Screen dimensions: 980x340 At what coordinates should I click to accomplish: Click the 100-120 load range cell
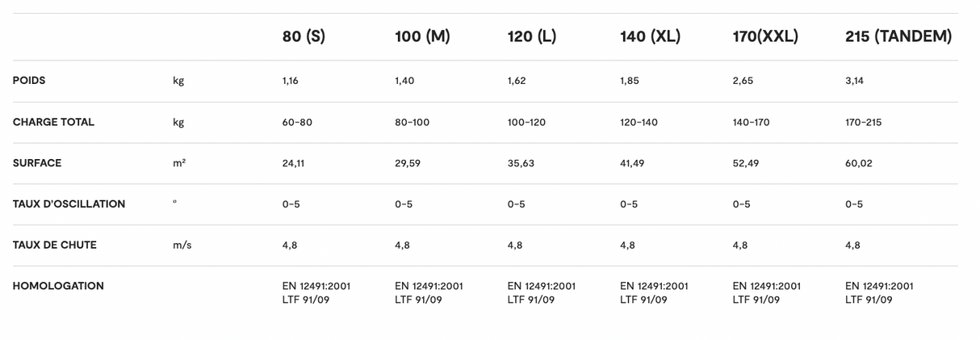(x=526, y=122)
